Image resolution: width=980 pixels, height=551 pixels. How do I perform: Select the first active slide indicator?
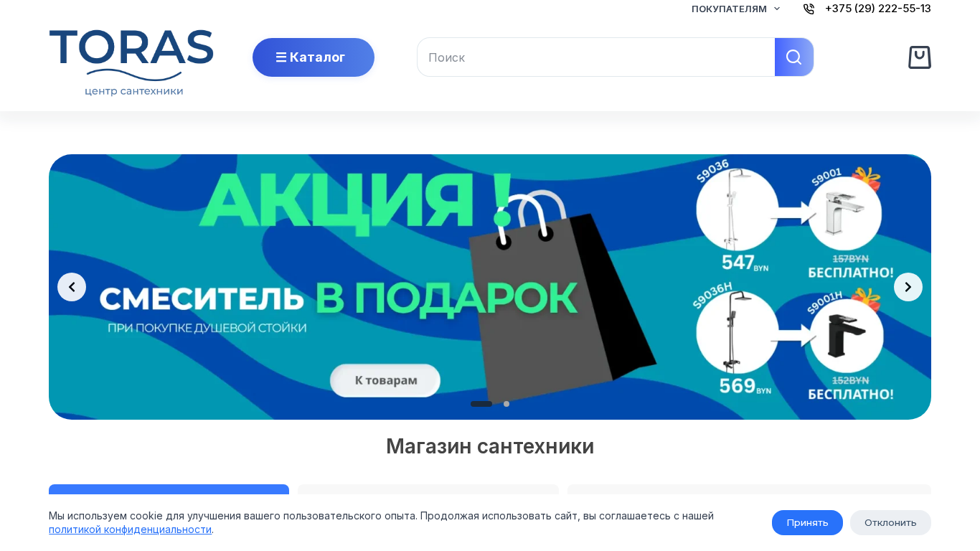481,404
